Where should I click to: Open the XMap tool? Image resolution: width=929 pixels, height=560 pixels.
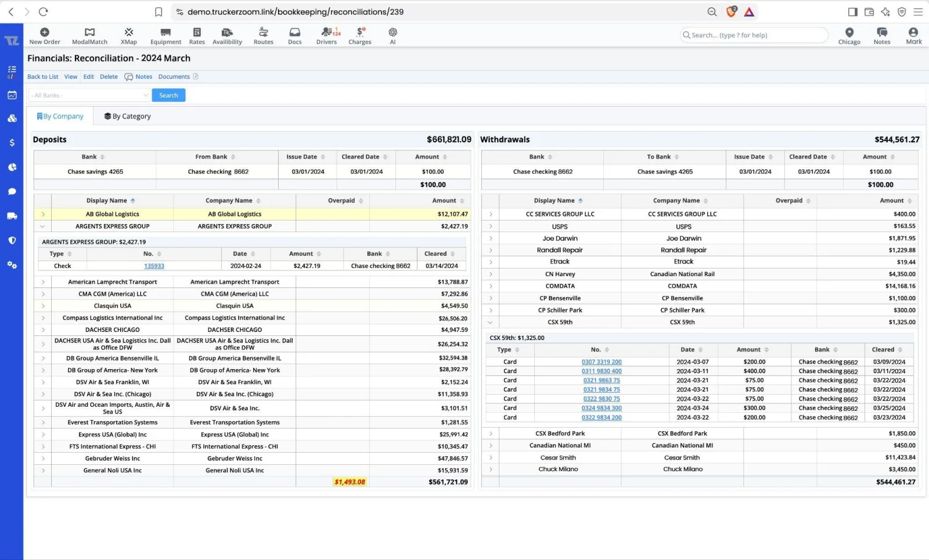pyautogui.click(x=129, y=35)
